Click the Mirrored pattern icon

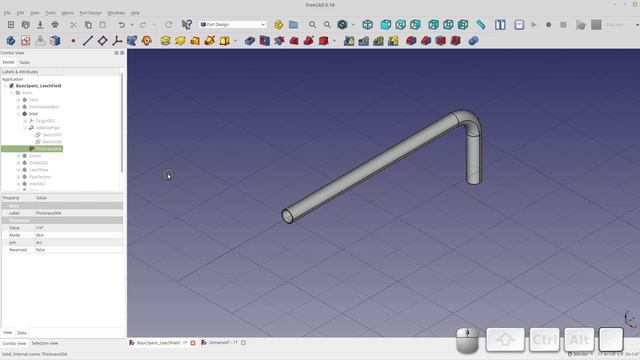(x=349, y=40)
